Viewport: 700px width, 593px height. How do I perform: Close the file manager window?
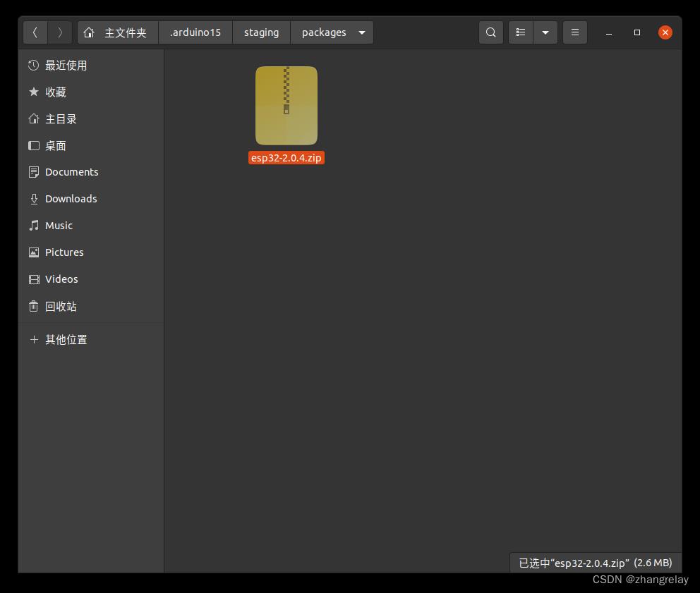coord(665,32)
